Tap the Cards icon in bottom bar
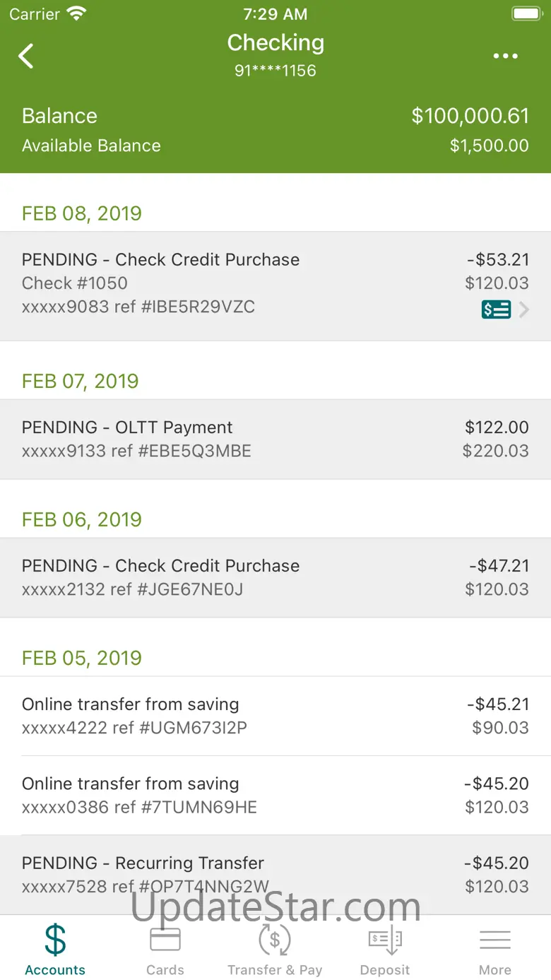Image resolution: width=551 pixels, height=980 pixels. pyautogui.click(x=165, y=940)
